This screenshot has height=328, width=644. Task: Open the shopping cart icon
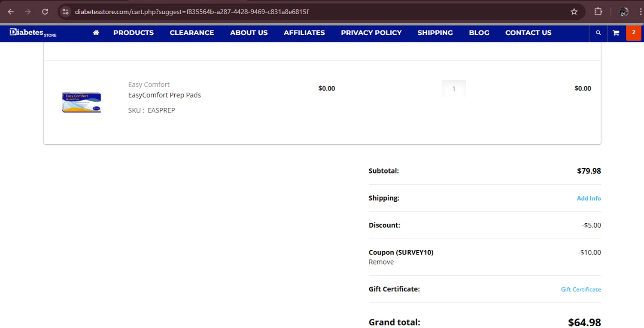(x=616, y=33)
